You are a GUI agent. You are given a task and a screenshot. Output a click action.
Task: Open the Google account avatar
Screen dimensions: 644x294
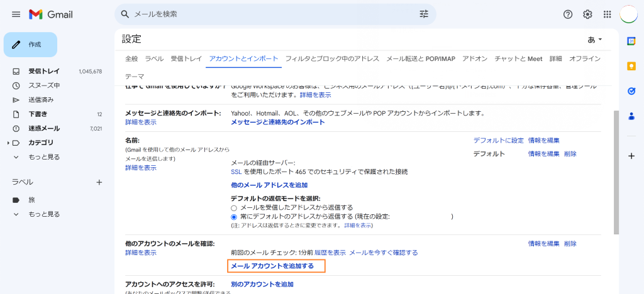coord(628,14)
